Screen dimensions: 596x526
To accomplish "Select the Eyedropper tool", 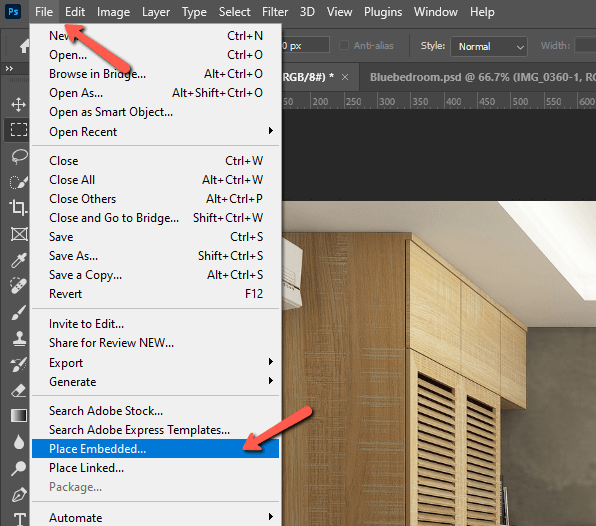I will click(x=18, y=260).
